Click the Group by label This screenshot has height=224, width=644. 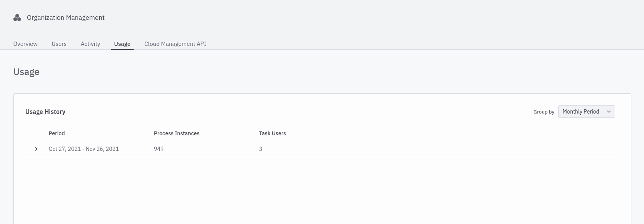point(543,112)
